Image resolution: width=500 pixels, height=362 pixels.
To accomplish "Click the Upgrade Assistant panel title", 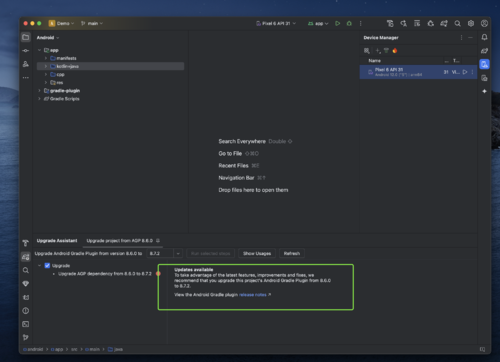I will pyautogui.click(x=57, y=241).
